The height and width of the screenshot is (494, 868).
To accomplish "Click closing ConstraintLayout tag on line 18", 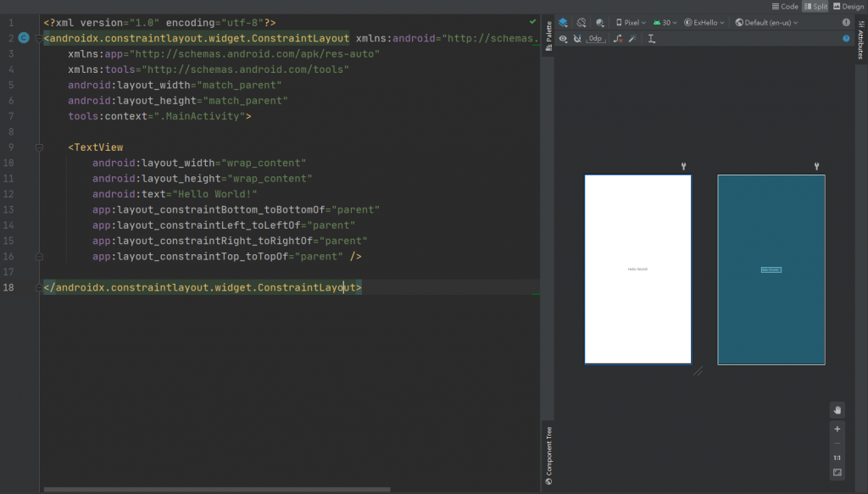I will click(x=203, y=287).
